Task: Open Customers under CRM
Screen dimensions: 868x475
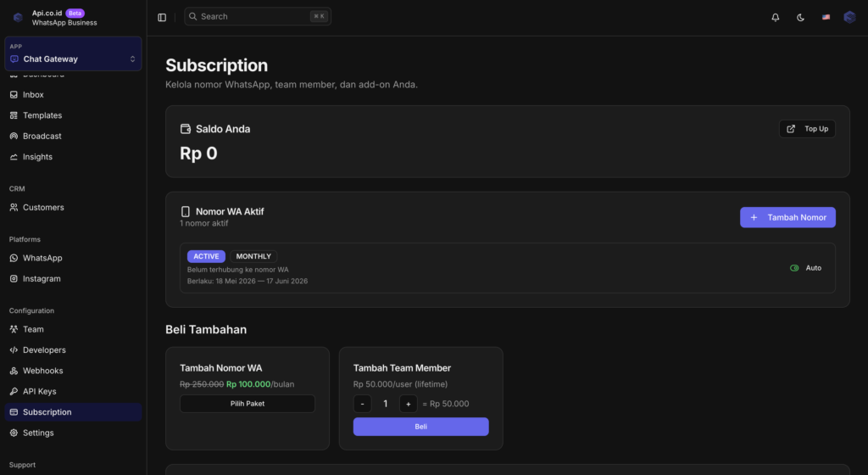Action: (73, 207)
